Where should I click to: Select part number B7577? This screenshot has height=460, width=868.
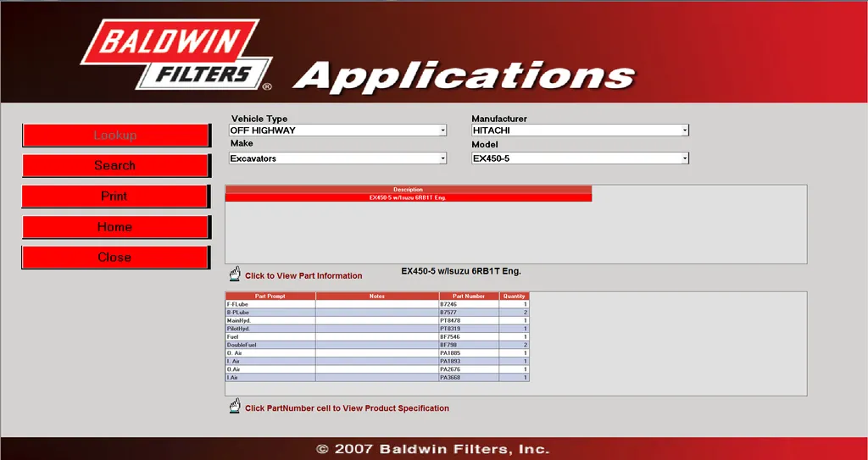(469, 313)
